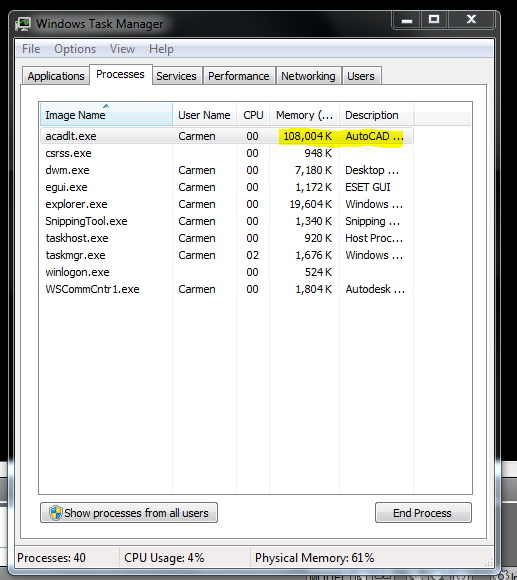Select the winlogon.exe process
Image resolution: width=517 pixels, height=580 pixels.
point(227,272)
